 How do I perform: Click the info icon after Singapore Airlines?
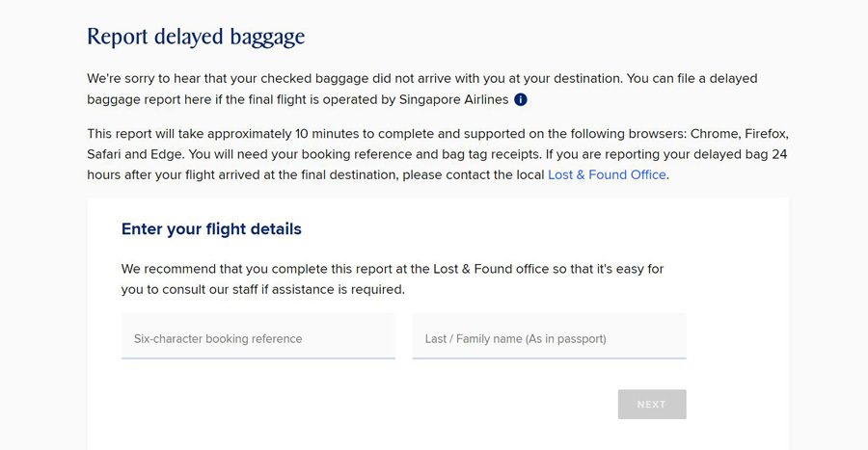coord(521,99)
